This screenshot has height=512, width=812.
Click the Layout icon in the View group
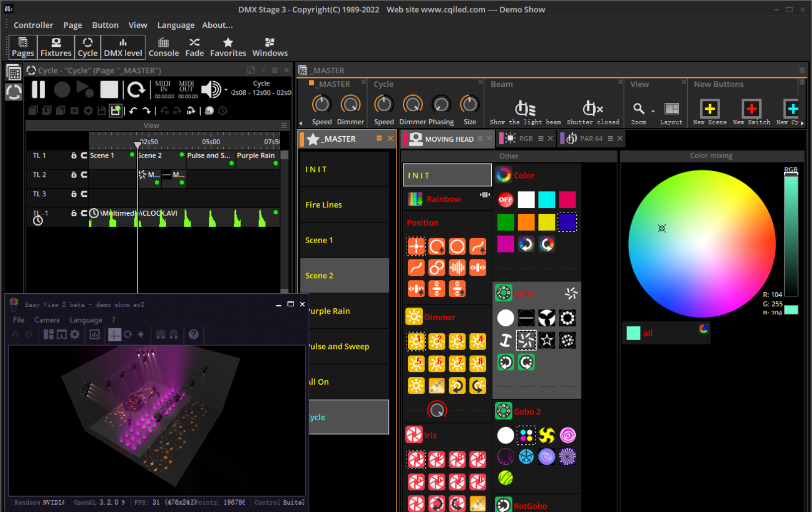point(671,109)
